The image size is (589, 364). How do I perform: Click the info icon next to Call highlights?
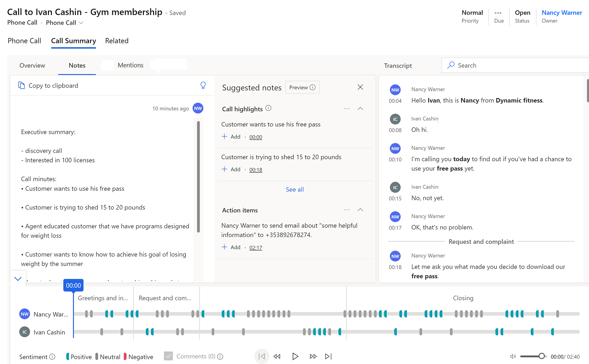pyautogui.click(x=268, y=108)
